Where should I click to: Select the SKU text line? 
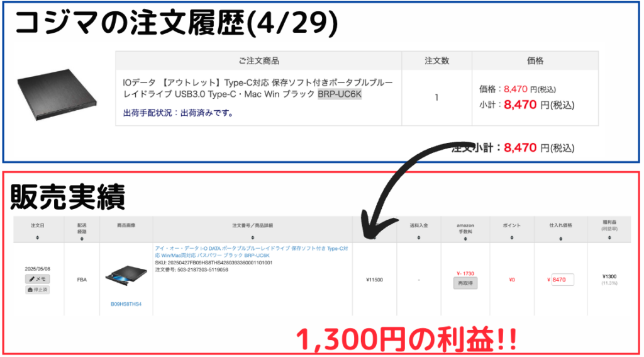pos(214,263)
